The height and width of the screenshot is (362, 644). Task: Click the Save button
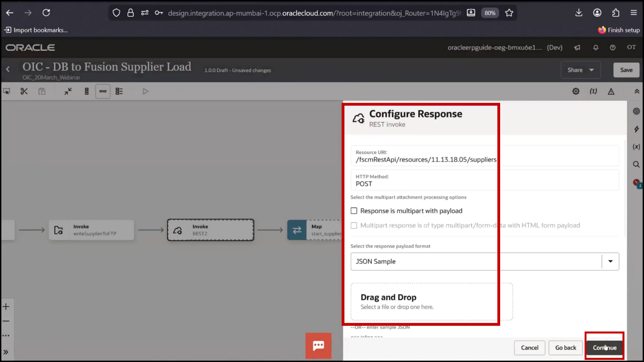626,70
